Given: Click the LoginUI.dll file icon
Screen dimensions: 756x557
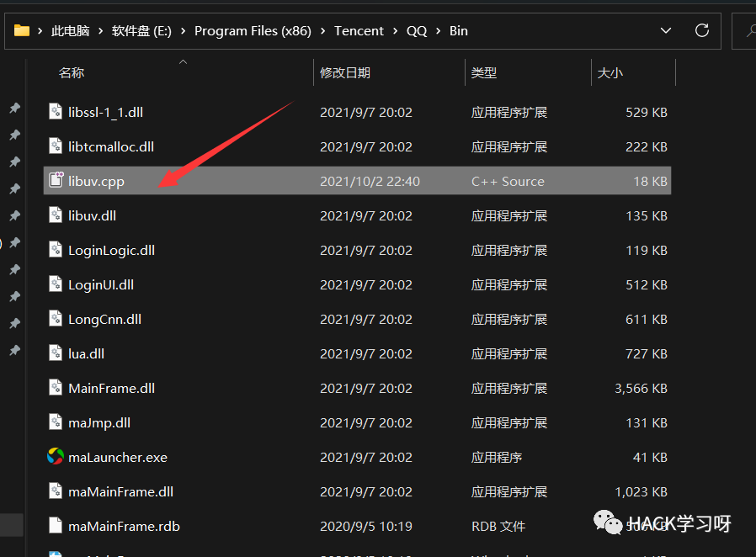Looking at the screenshot, I should pos(56,284).
